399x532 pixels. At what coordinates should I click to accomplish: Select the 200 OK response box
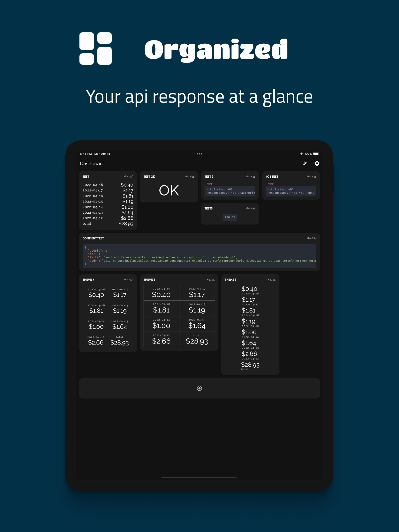pos(230,217)
